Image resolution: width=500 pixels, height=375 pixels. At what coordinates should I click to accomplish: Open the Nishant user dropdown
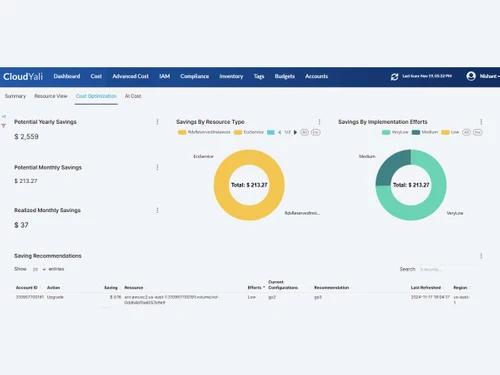(x=489, y=76)
